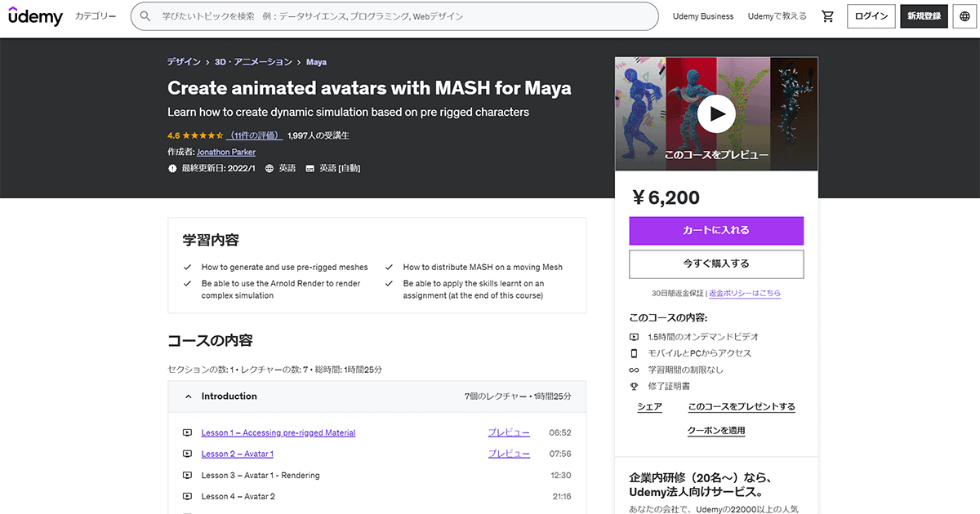Click the 4.6 rating score
This screenshot has height=514, width=980.
click(x=173, y=135)
